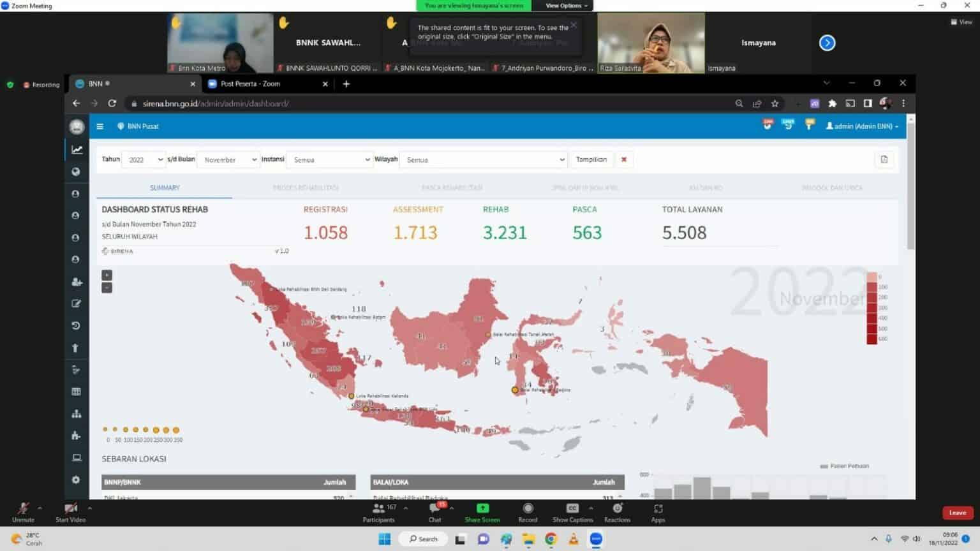Open a new Chrome tab
Viewport: 980px width, 551px height.
tap(346, 84)
